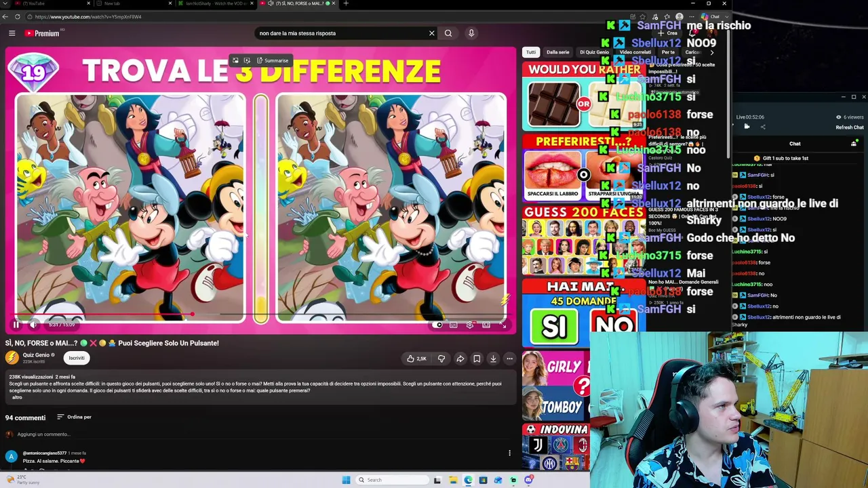The height and width of the screenshot is (488, 868).
Task: Start voice search with the microphone
Action: click(471, 33)
